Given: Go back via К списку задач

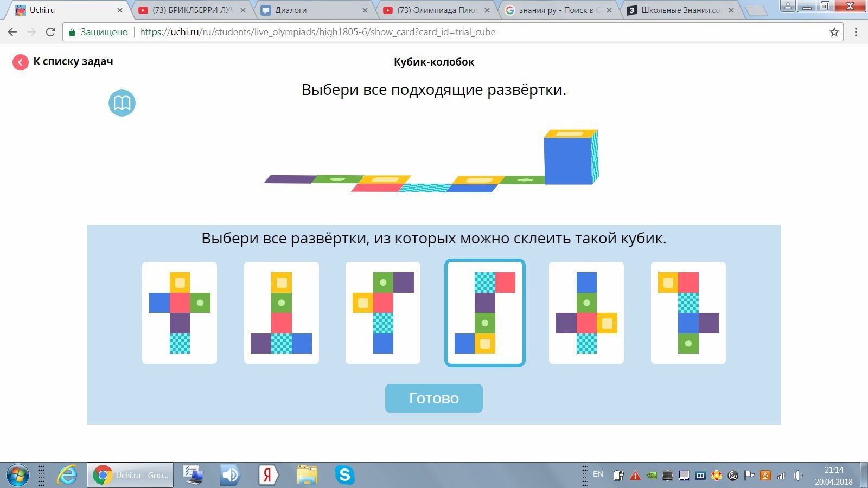Looking at the screenshot, I should tap(73, 62).
